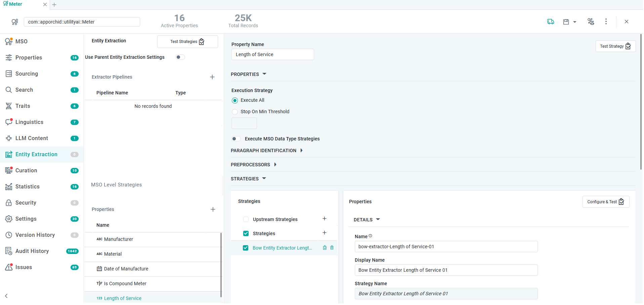
Task: Click the Test Strategies button
Action: [187, 42]
